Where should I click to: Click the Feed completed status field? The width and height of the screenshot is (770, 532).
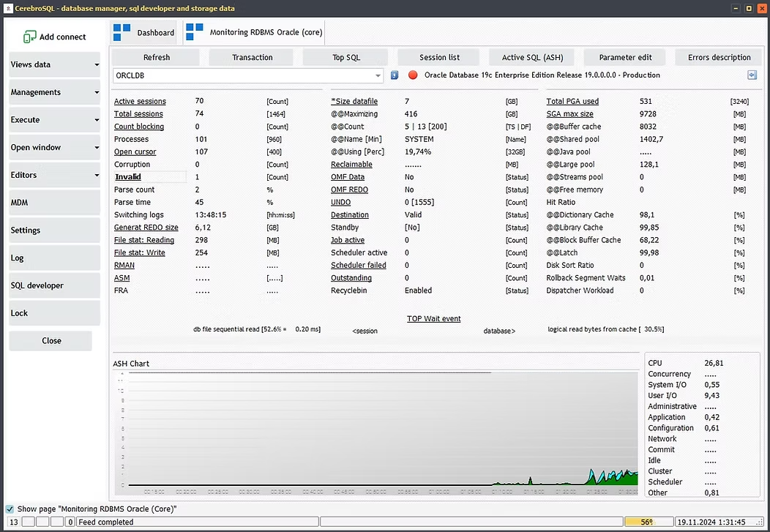point(198,521)
